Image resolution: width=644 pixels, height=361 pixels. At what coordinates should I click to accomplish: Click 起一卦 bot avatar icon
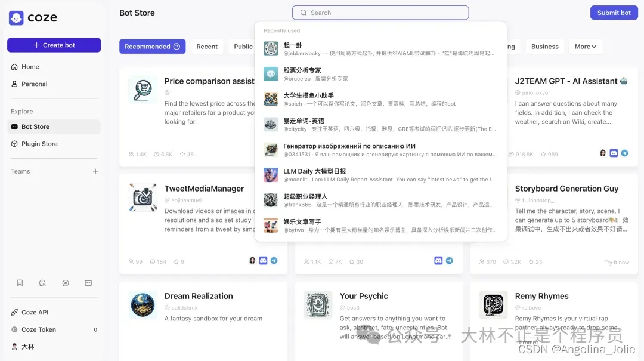coord(271,49)
